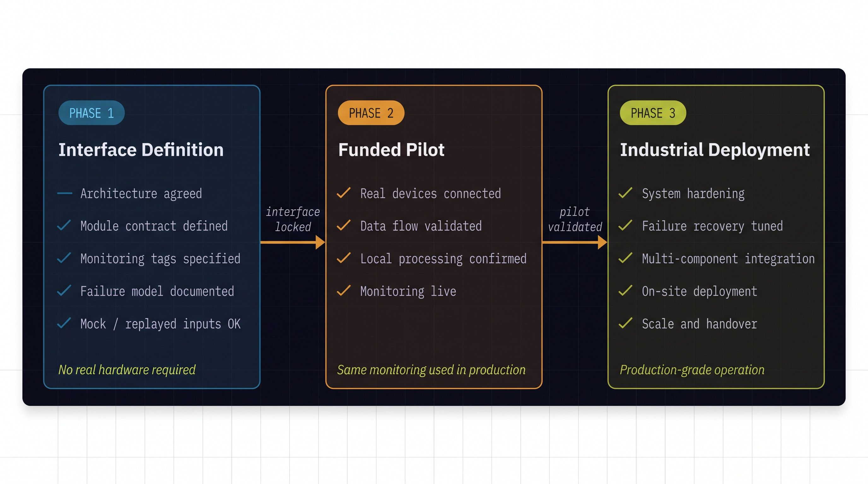Click the No real hardware required note
868x484 pixels.
pyautogui.click(x=127, y=370)
